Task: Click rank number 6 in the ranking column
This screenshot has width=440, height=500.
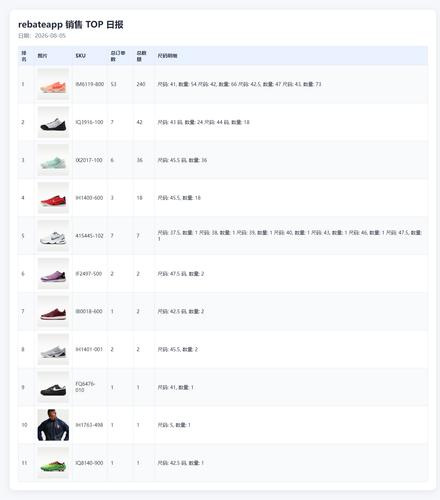Action: click(23, 274)
